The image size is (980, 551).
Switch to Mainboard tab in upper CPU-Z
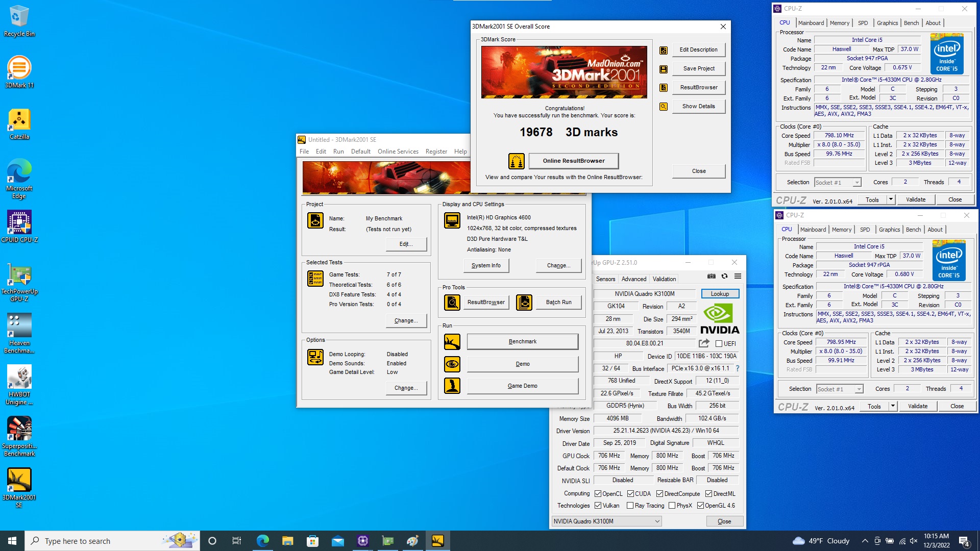811,23
